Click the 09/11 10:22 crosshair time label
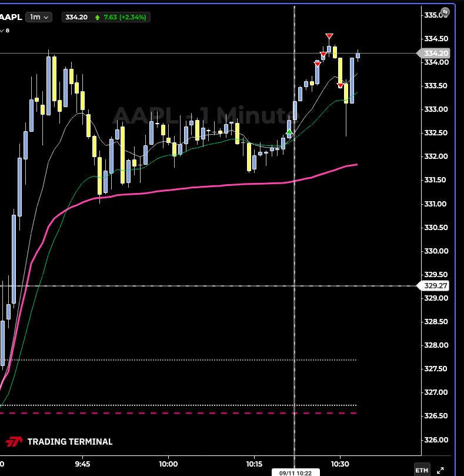 pyautogui.click(x=295, y=473)
